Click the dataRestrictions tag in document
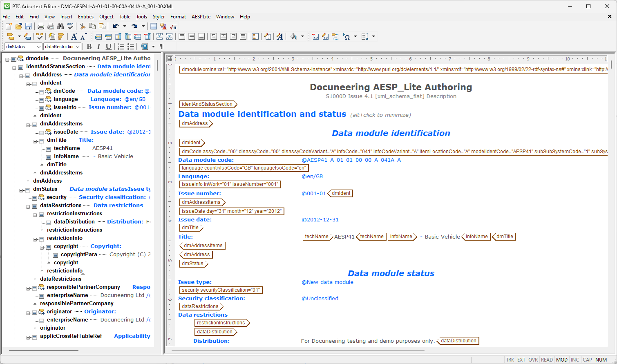 tap(201, 306)
